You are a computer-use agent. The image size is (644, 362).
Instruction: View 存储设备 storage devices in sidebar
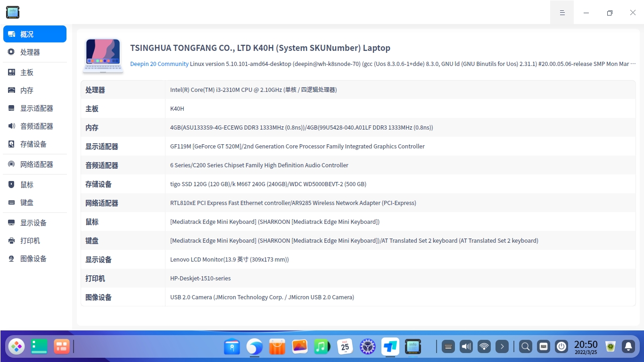pyautogui.click(x=35, y=144)
